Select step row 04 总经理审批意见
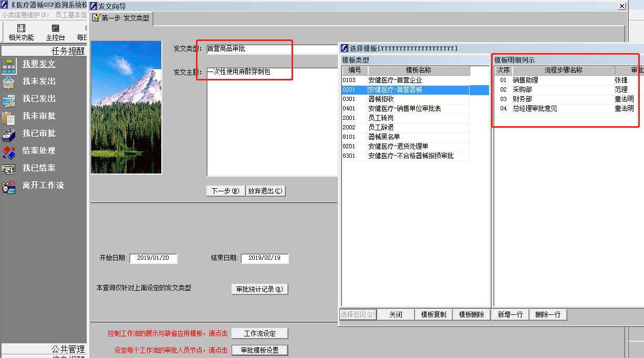644x358 pixels. pyautogui.click(x=569, y=109)
